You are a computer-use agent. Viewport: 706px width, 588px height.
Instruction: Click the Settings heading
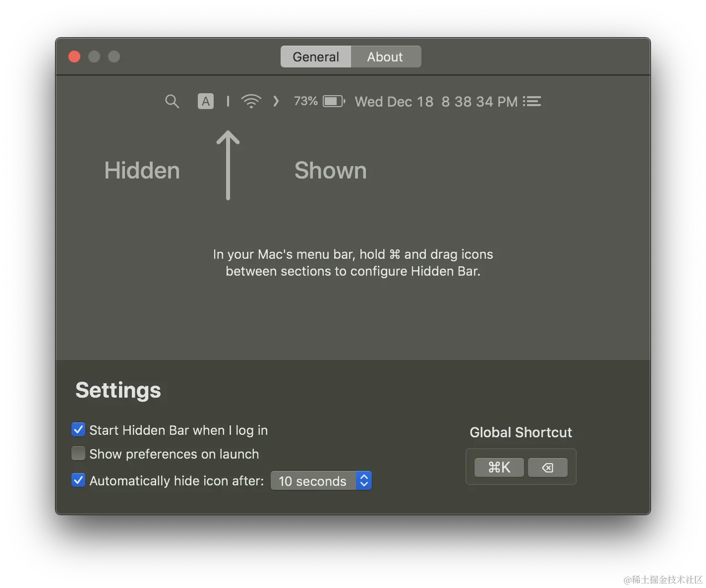coord(118,390)
